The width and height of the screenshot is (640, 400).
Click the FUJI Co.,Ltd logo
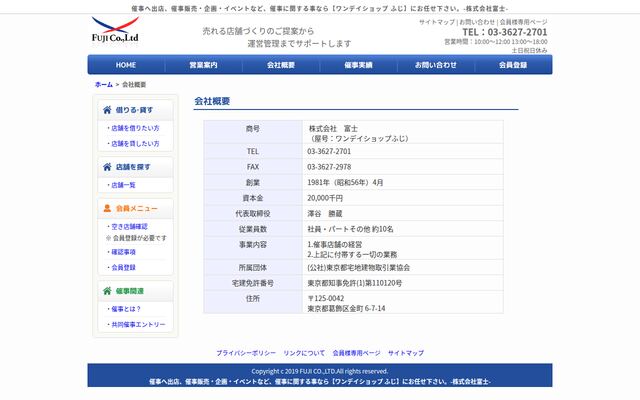[x=115, y=29]
